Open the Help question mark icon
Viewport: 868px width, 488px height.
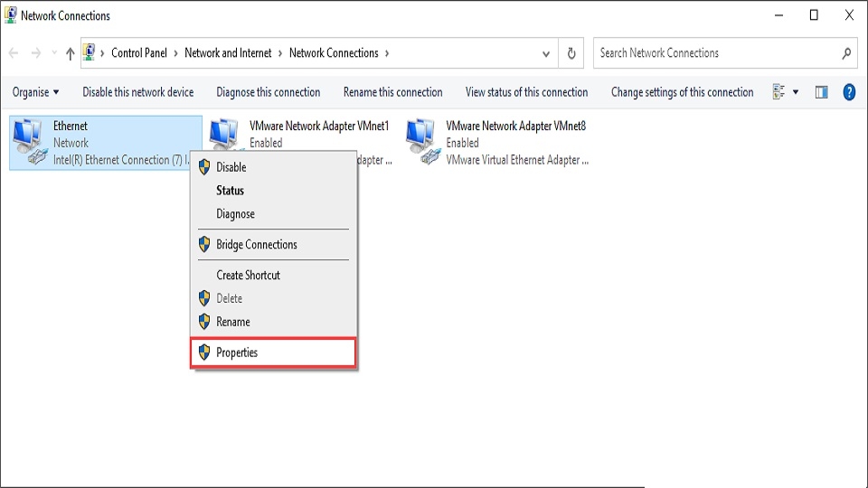tap(849, 92)
